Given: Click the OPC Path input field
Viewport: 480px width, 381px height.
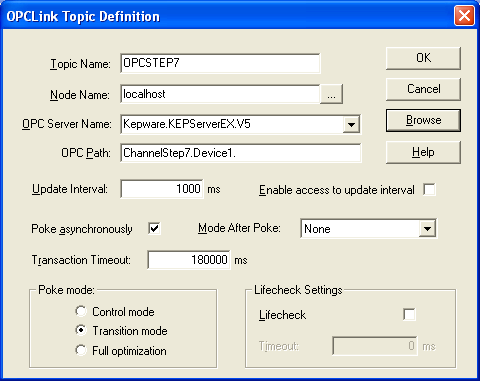Looking at the screenshot, I should coord(241,153).
